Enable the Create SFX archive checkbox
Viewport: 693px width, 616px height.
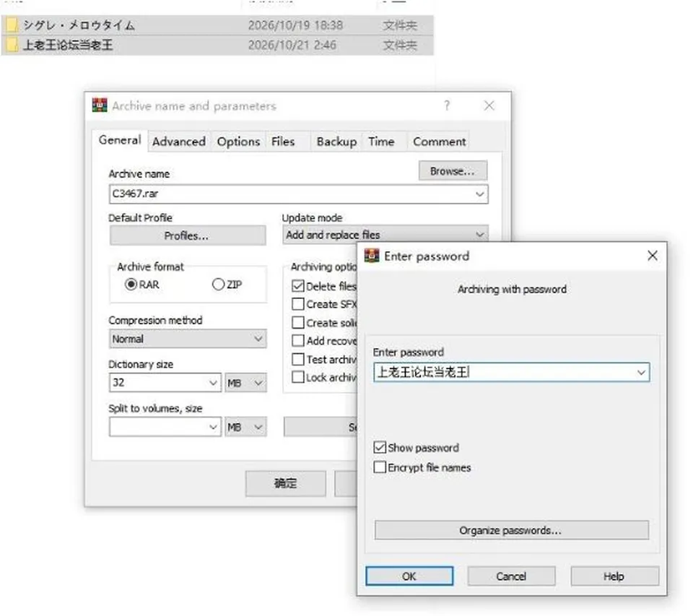point(298,304)
